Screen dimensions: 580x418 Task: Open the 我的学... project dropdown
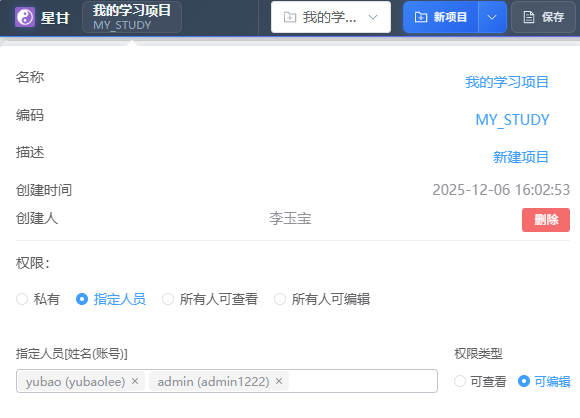click(331, 17)
